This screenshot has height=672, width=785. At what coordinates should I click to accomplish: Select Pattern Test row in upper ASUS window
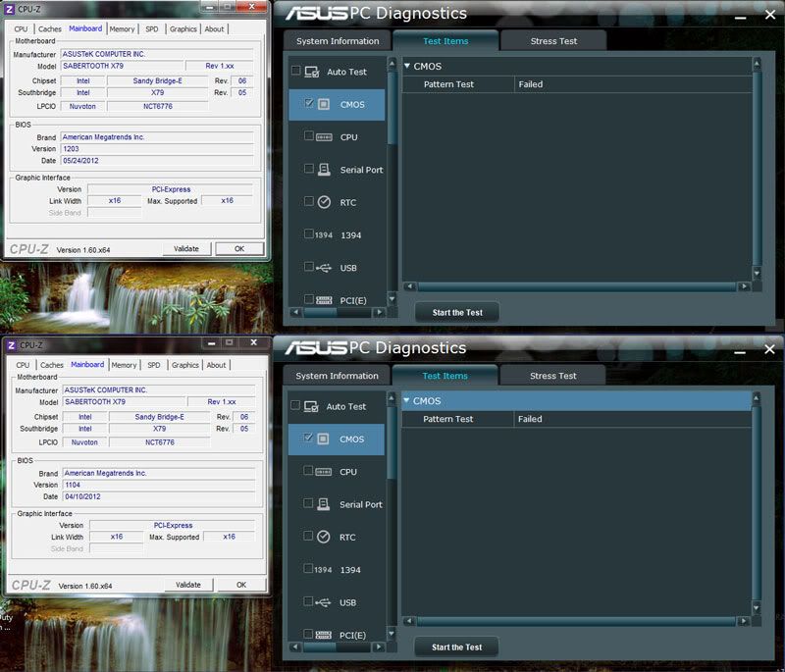577,84
